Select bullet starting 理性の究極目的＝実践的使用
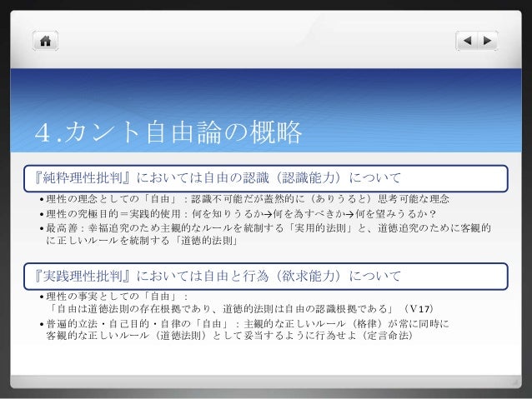The image size is (532, 399). (x=238, y=214)
